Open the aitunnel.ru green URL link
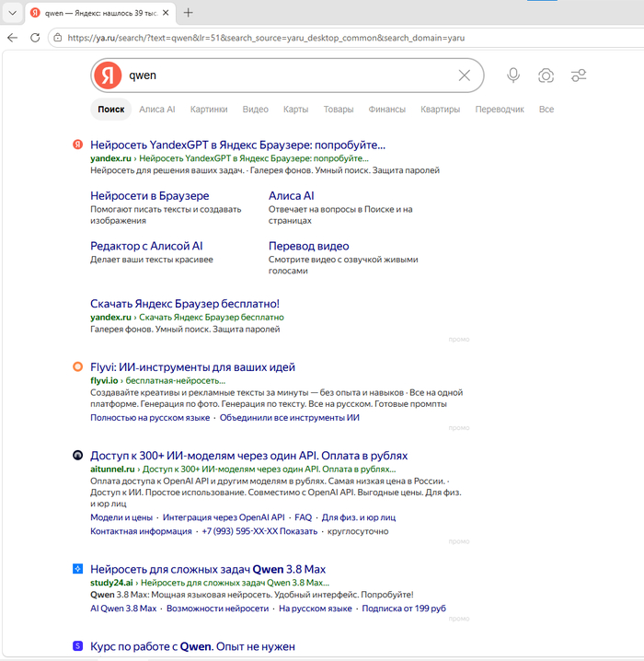 click(243, 470)
